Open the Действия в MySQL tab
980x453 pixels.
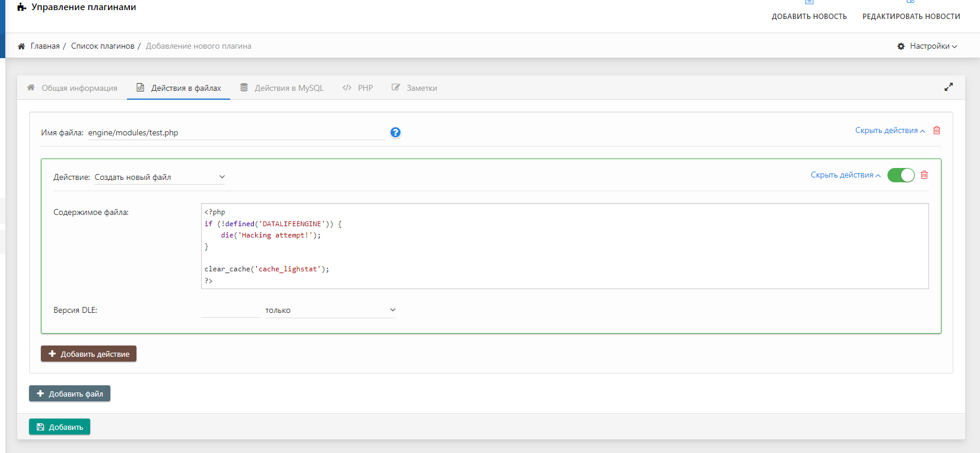[282, 88]
